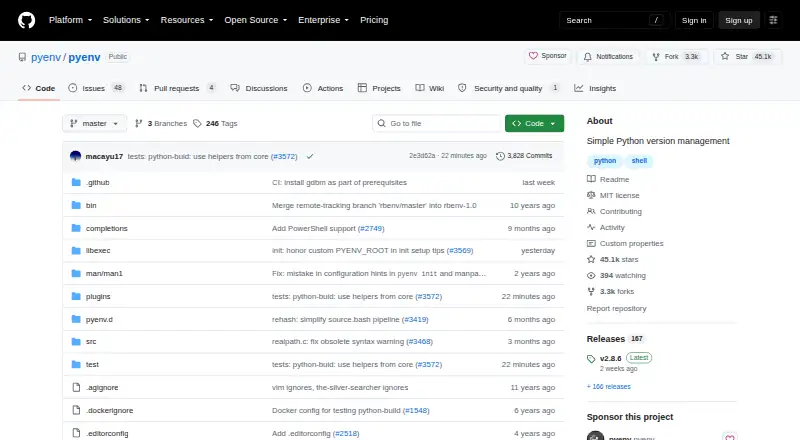Viewport: 800px width, 440px height.
Task: Click the commit status checkmark icon
Action: pyautogui.click(x=310, y=156)
